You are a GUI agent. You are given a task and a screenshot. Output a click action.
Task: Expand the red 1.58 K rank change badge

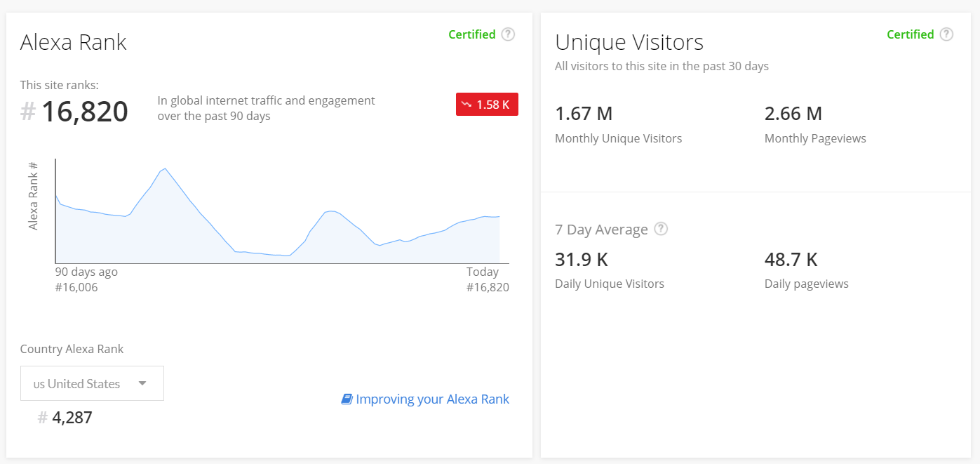[487, 104]
